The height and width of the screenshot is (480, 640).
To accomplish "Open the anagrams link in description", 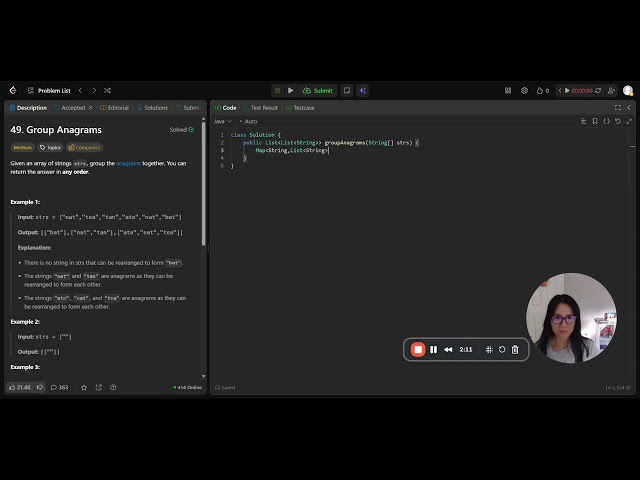I will click(128, 163).
